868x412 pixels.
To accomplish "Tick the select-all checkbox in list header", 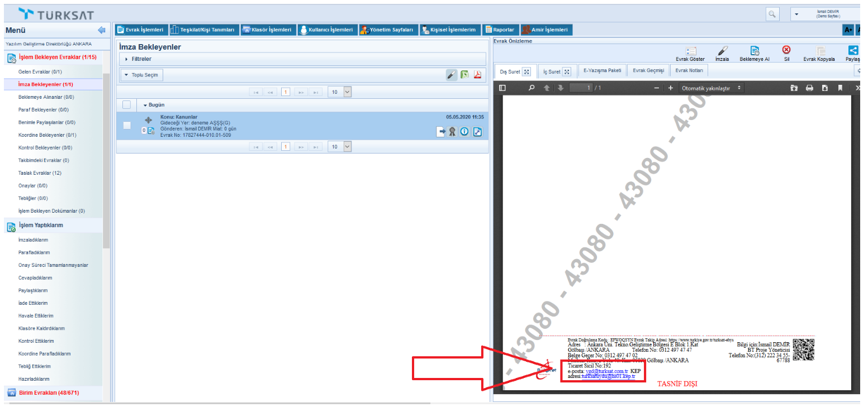I will 126,105.
